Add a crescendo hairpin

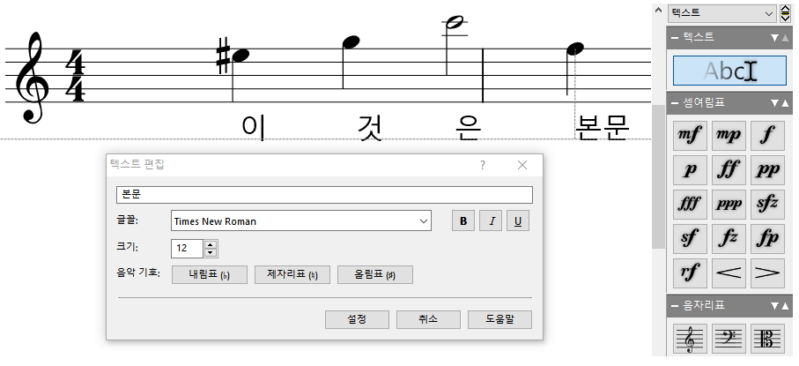[729, 273]
